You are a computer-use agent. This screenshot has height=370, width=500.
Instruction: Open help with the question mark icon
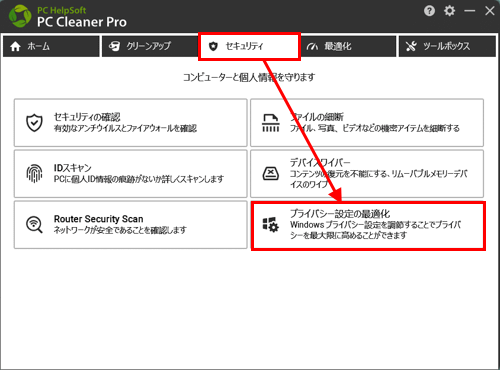pos(429,11)
